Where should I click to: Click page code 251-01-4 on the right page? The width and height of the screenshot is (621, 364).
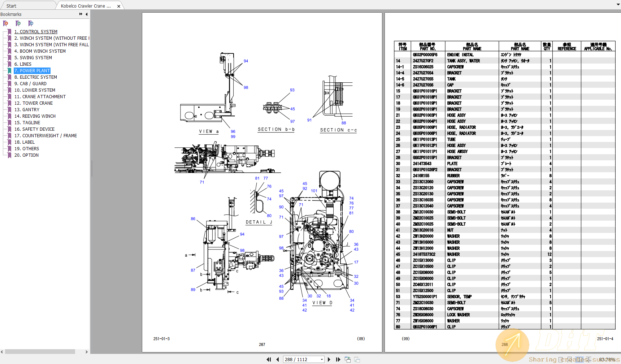pos(605,339)
